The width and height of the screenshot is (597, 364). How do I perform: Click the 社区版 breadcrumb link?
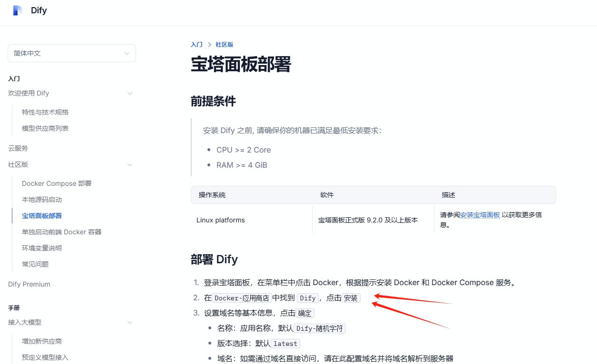pos(225,44)
